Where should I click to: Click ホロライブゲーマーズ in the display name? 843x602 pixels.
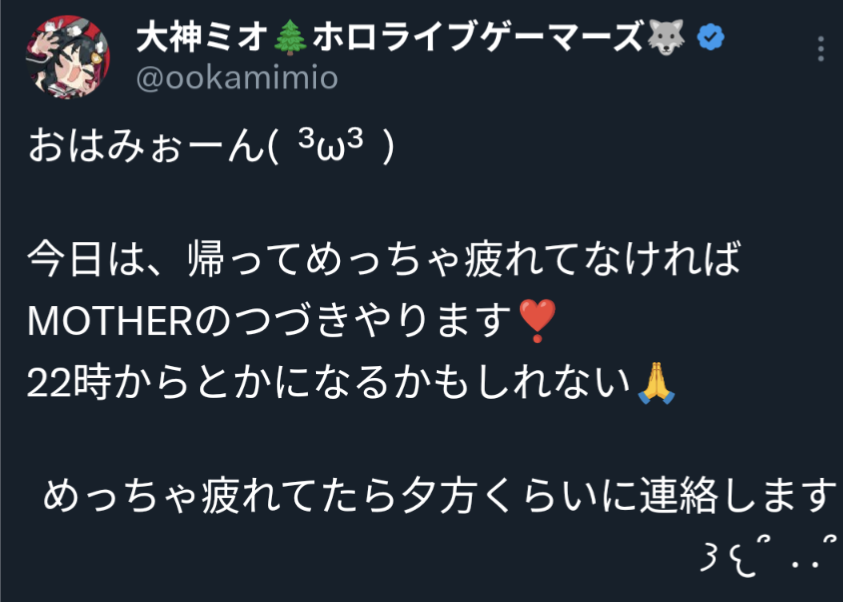tap(477, 38)
